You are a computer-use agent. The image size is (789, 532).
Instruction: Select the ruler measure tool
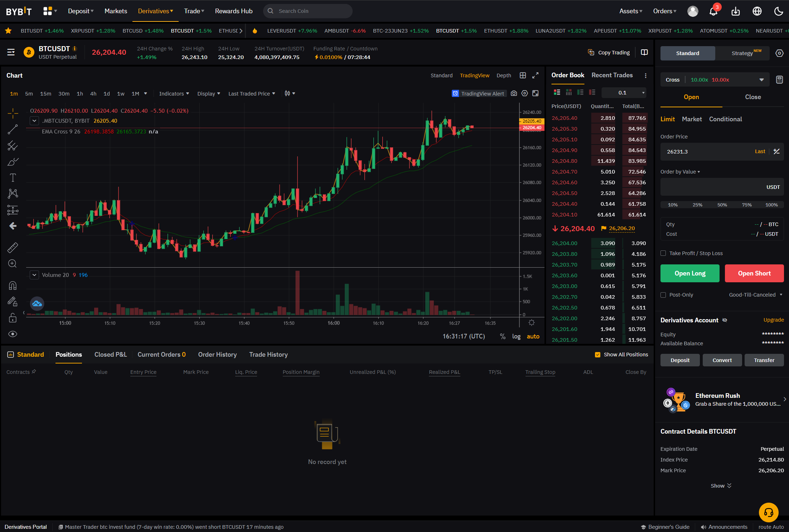point(13,248)
